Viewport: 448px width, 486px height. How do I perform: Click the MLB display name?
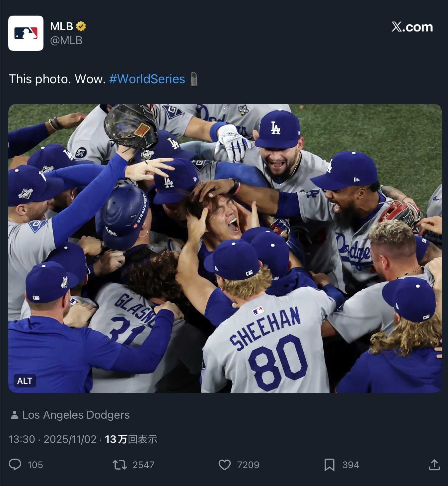coord(61,26)
